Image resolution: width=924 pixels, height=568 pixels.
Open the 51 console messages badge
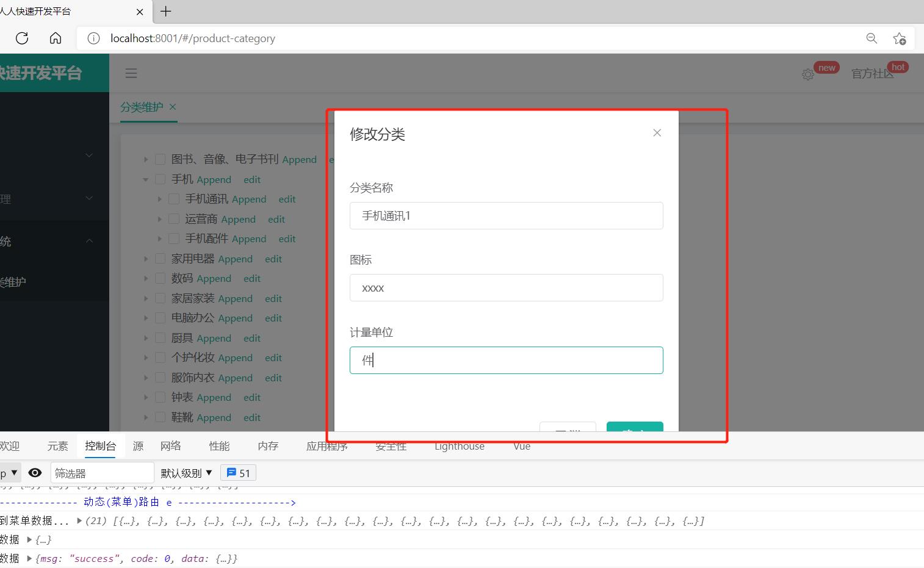coord(238,473)
